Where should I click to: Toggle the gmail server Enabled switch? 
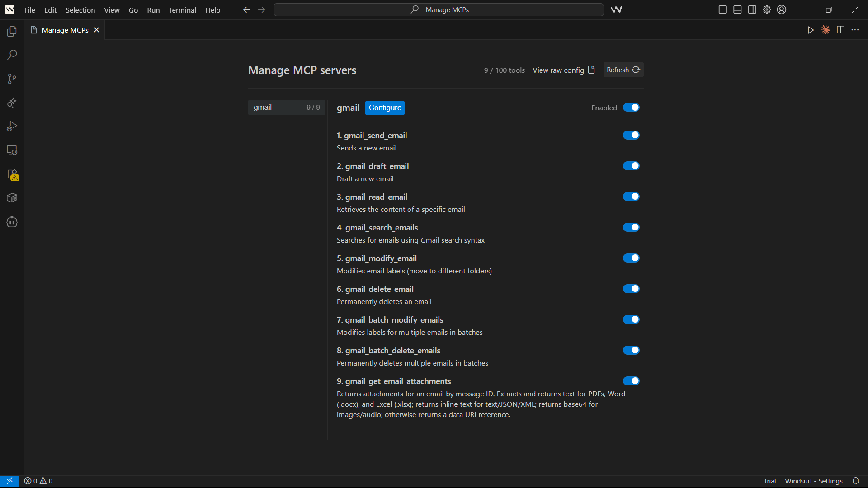pos(631,108)
